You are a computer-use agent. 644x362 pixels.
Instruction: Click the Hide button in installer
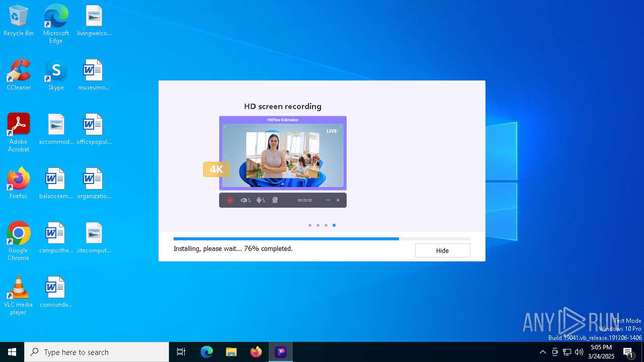442,250
